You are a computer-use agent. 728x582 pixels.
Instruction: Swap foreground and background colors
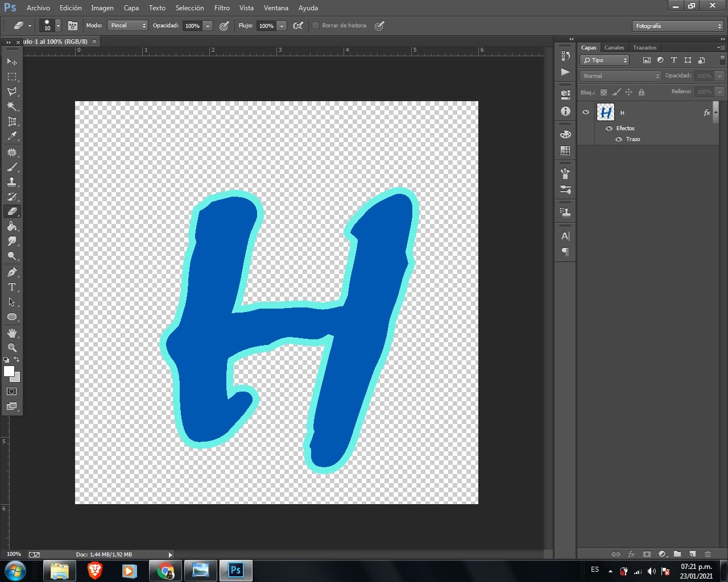[16, 359]
